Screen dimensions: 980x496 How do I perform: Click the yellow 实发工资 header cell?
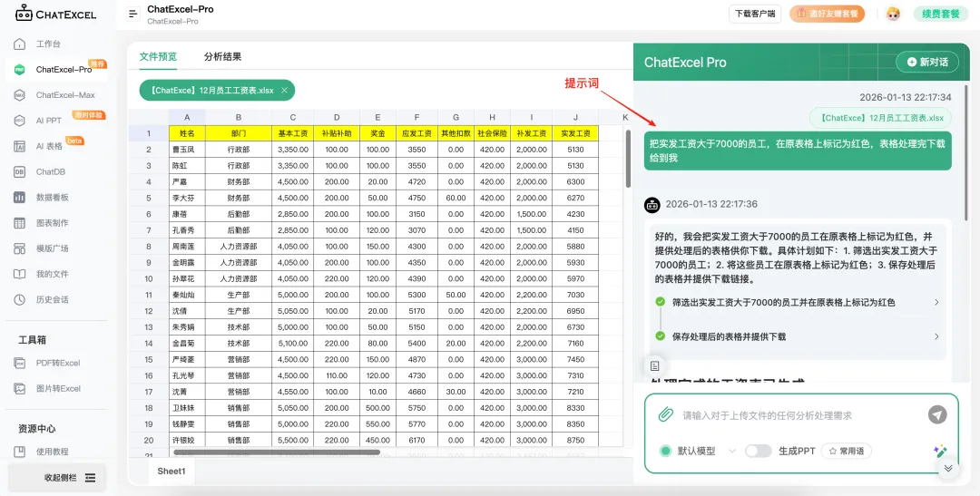575,133
